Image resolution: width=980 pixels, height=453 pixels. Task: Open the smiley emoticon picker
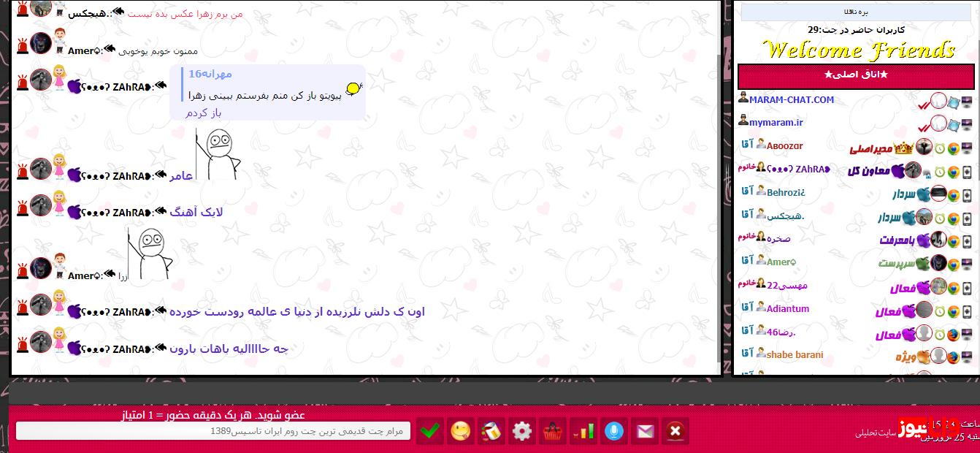[461, 431]
